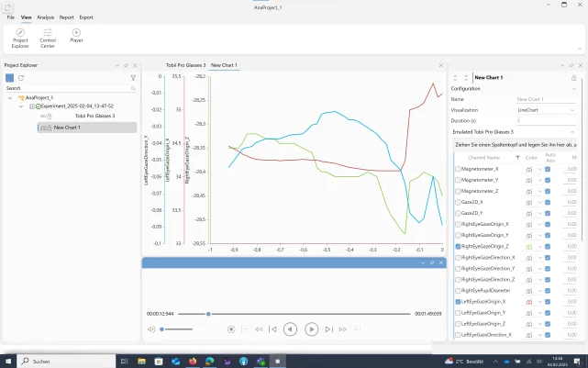
Task: Enable the Magnetometer_X channel checkbox
Action: (x=458, y=169)
